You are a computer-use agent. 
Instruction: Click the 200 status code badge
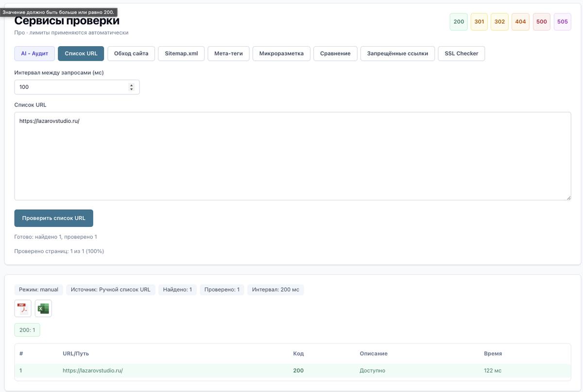(459, 22)
